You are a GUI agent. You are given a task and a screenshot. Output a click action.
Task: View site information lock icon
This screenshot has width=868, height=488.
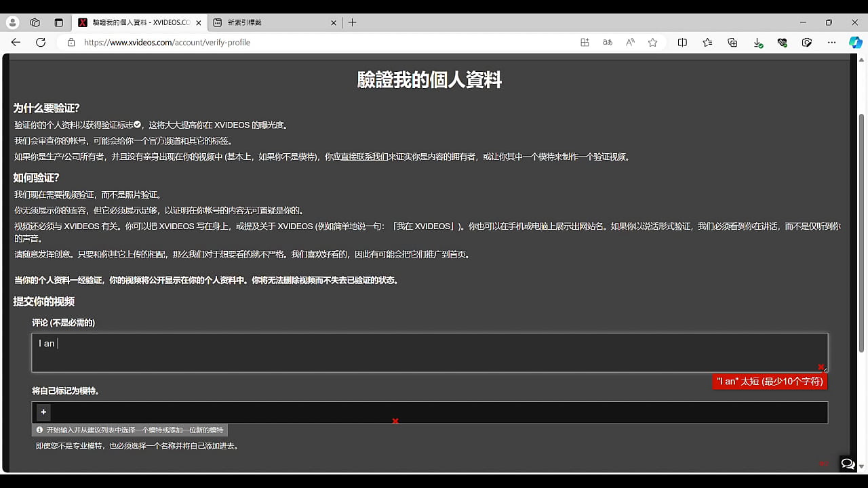click(x=71, y=42)
